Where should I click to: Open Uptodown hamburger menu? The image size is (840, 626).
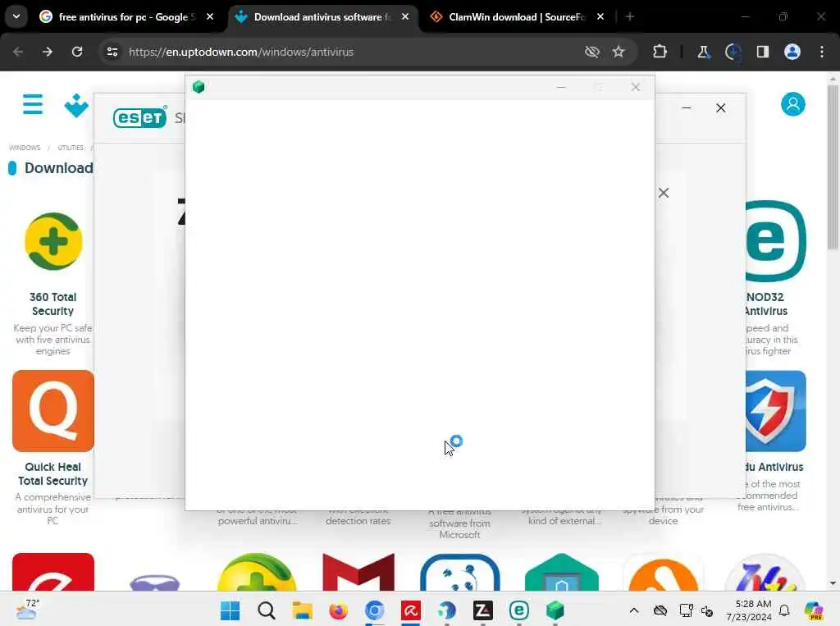pyautogui.click(x=33, y=104)
